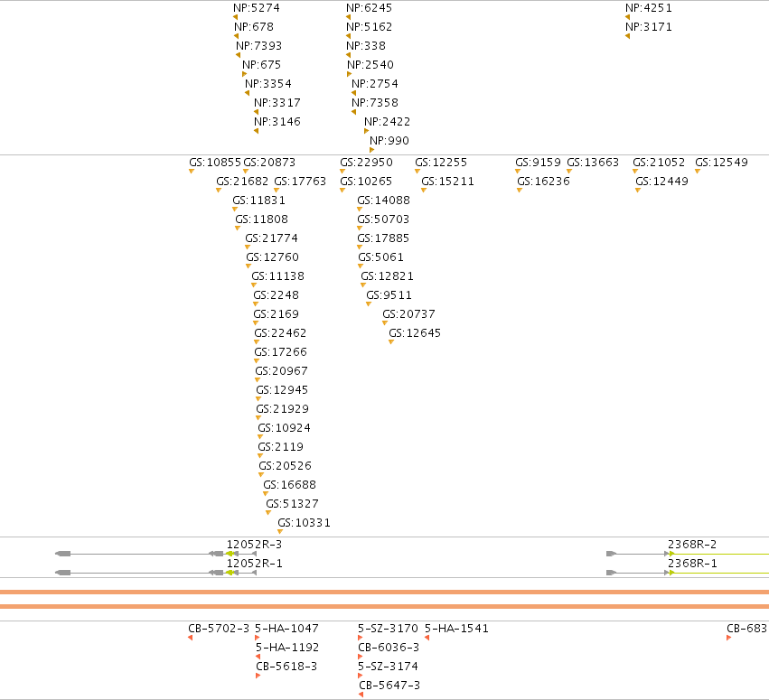Select the NP:6245 insertion

[x=370, y=8]
